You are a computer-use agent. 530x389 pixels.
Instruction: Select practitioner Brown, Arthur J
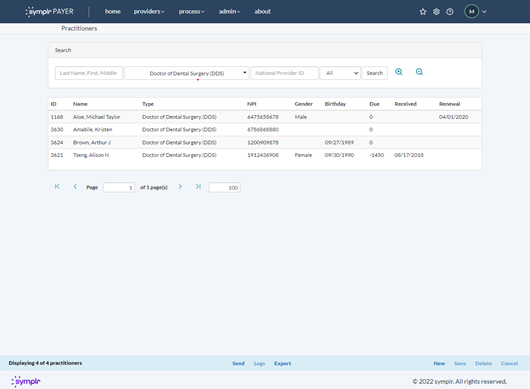pyautogui.click(x=92, y=142)
